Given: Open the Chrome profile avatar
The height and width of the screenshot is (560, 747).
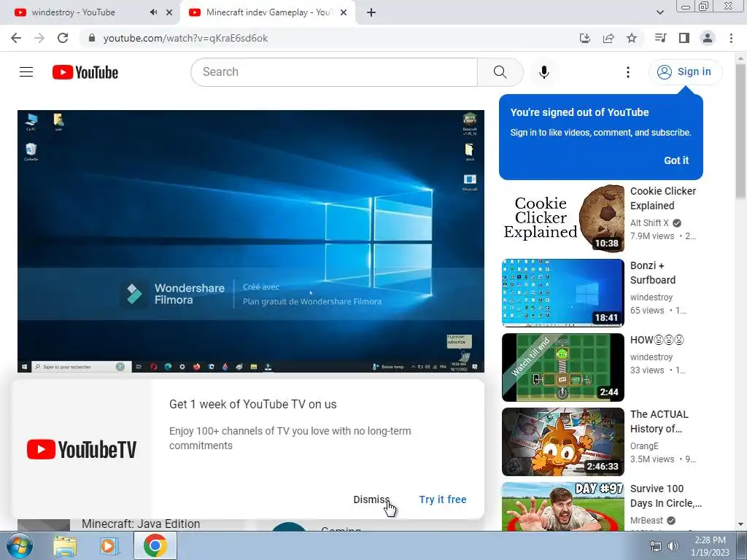Looking at the screenshot, I should coord(708,38).
